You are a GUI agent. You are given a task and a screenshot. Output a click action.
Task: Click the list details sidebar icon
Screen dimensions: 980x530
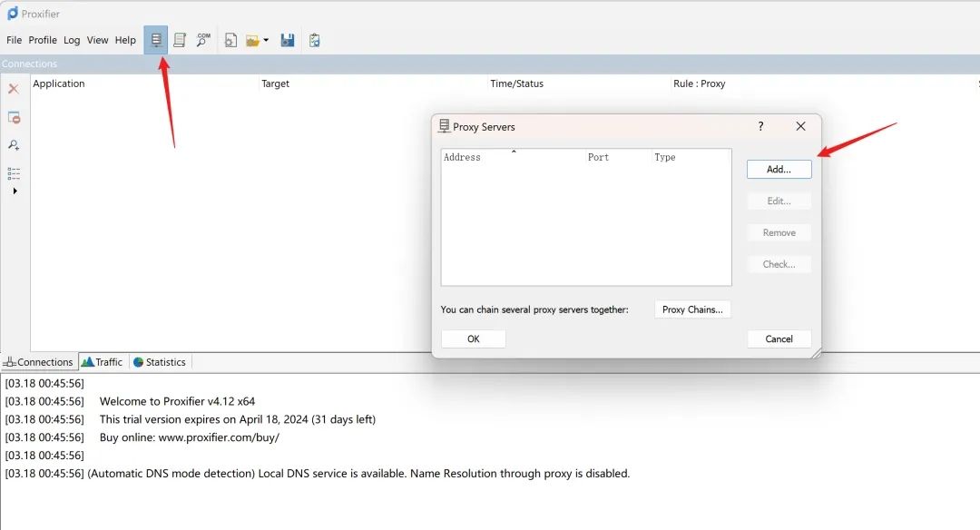click(x=14, y=173)
